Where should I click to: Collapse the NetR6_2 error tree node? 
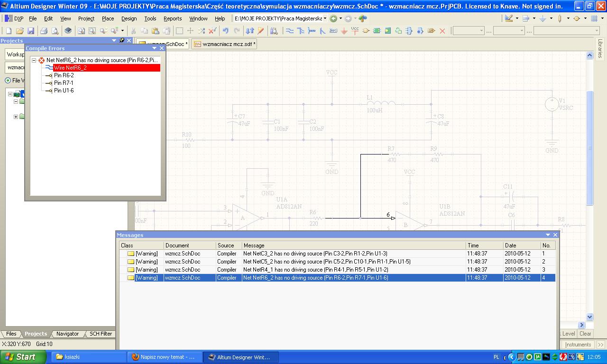[34, 60]
